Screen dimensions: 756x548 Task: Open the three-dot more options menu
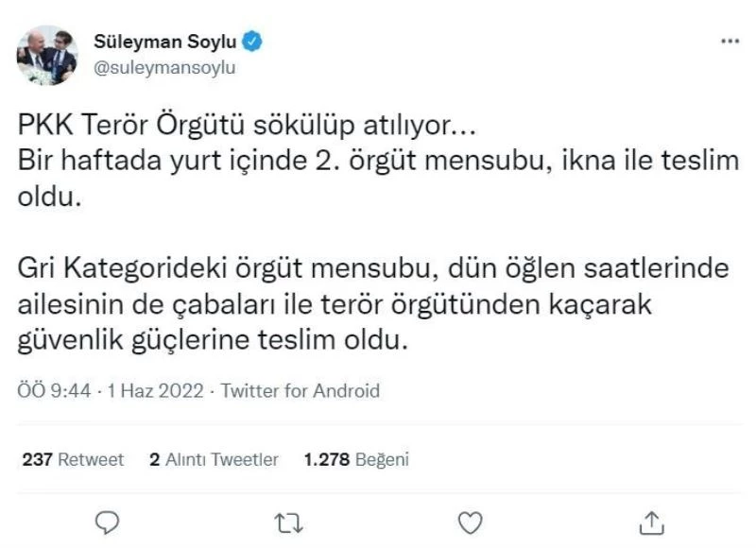click(730, 42)
